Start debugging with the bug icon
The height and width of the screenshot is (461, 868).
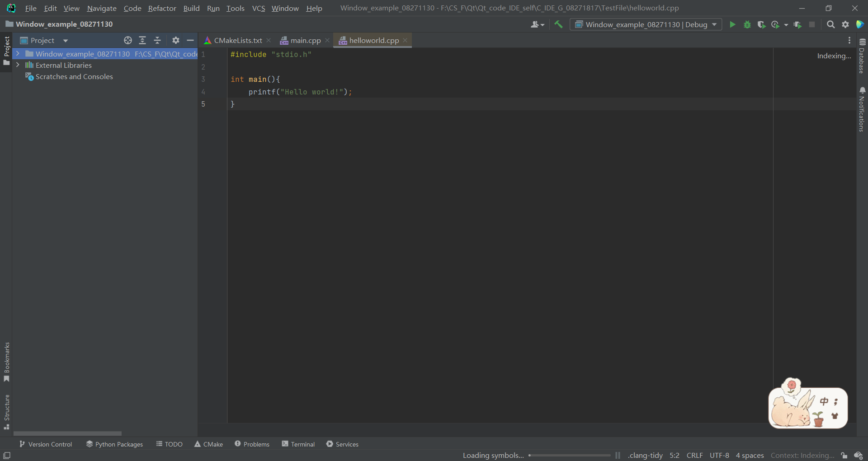coord(747,24)
